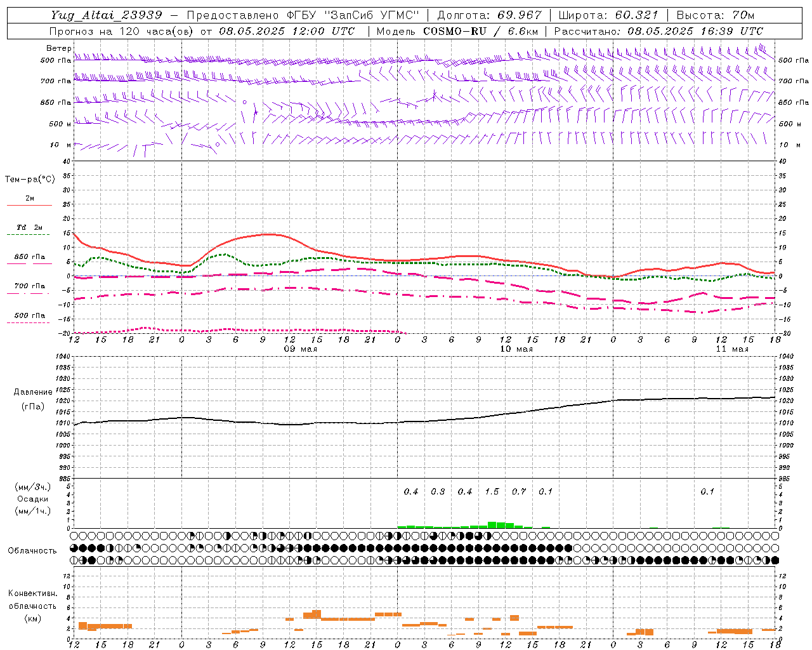Click the 1.5 precipitation amount value
Screen dimensions: 812x650
(492, 491)
